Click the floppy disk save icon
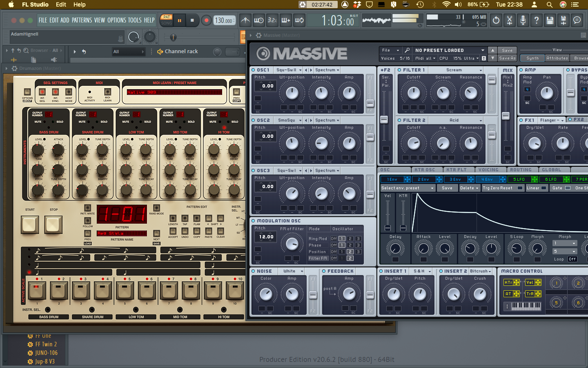Image resolution: width=588 pixels, height=368 pixels. [x=550, y=20]
